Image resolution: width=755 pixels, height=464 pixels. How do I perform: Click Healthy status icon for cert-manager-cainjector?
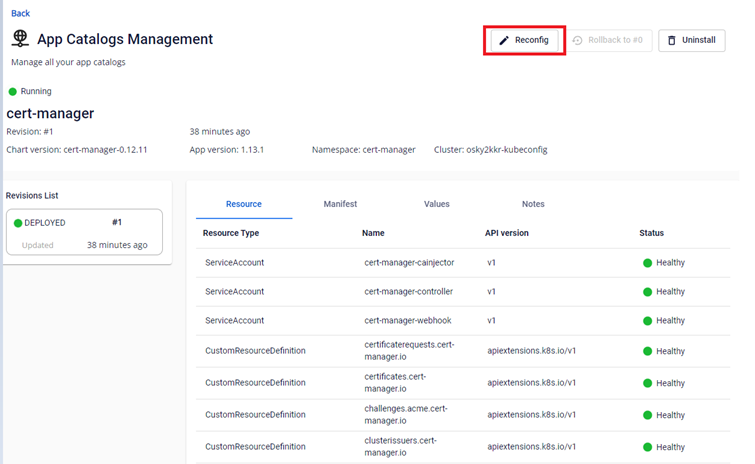[x=647, y=263]
